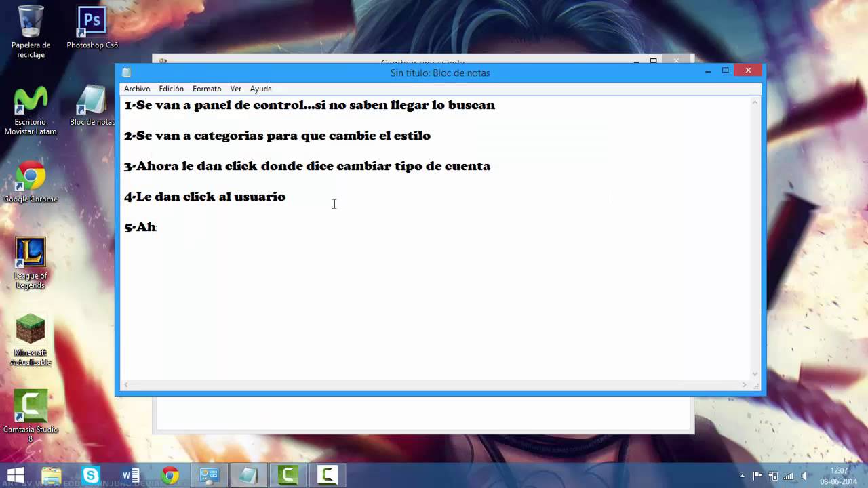Image resolution: width=868 pixels, height=488 pixels.
Task: Switch to Control Panel taskbar window
Action: (x=209, y=475)
